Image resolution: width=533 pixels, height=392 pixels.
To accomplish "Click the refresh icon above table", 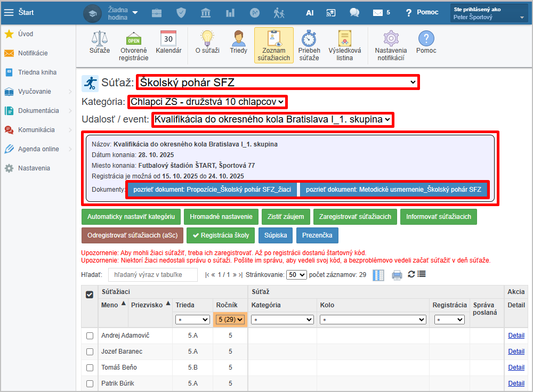I will [411, 274].
